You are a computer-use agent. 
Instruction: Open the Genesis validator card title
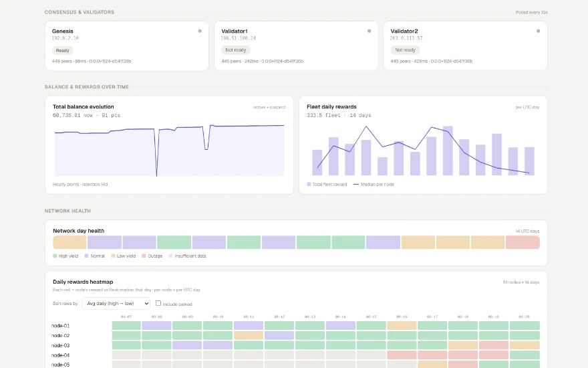[63, 31]
